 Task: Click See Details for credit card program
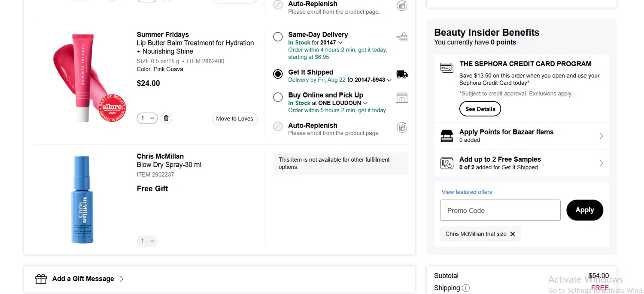pos(480,109)
